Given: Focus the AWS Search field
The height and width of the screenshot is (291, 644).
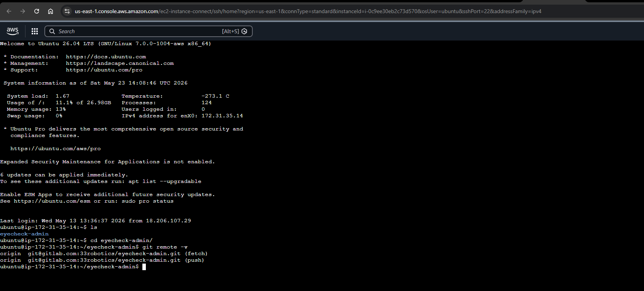Looking at the screenshot, I should pyautogui.click(x=149, y=31).
